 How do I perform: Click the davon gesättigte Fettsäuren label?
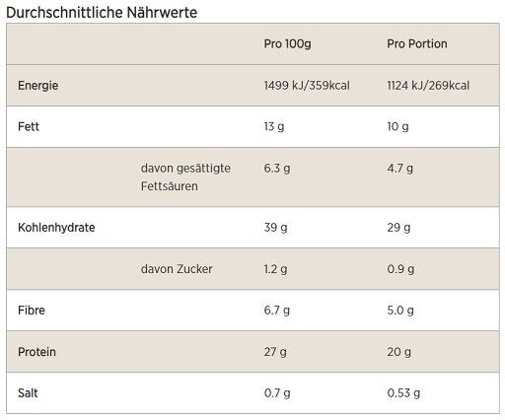185,177
